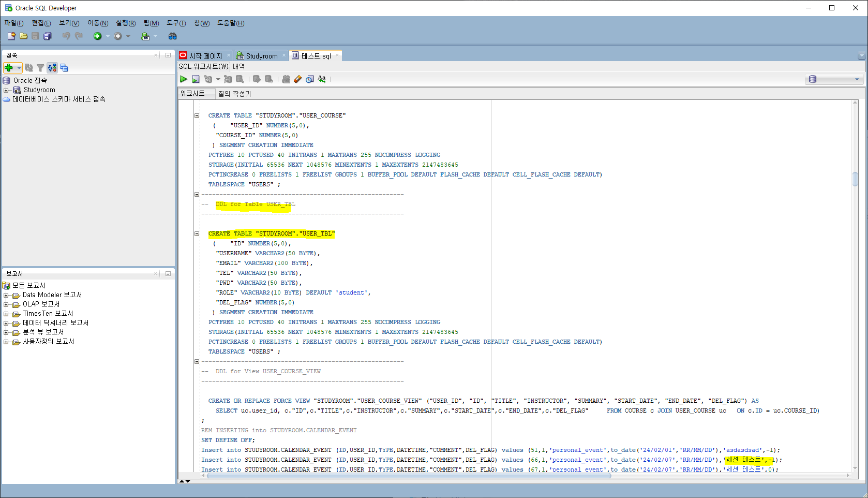Click the Commit icon in worksheet toolbar
868x498 pixels.
coord(257,79)
